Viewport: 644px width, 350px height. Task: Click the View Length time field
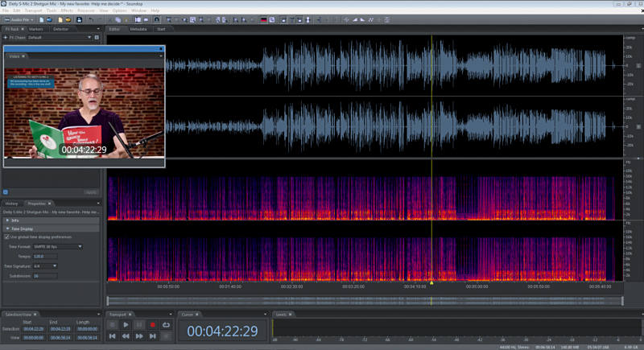88,338
